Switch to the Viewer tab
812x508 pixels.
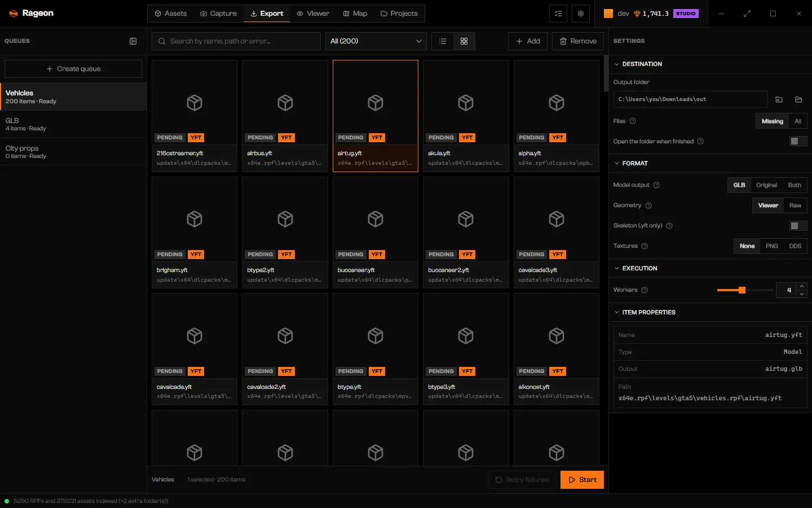[313, 14]
